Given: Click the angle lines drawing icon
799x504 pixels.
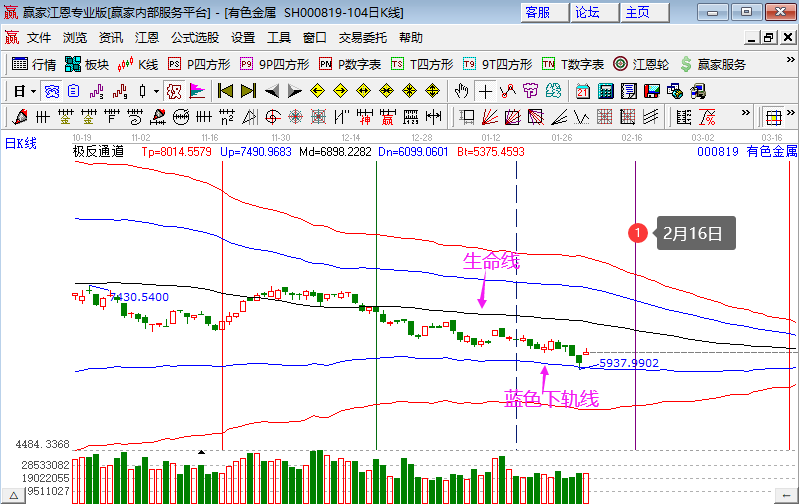Looking at the screenshot, I should (x=559, y=118).
